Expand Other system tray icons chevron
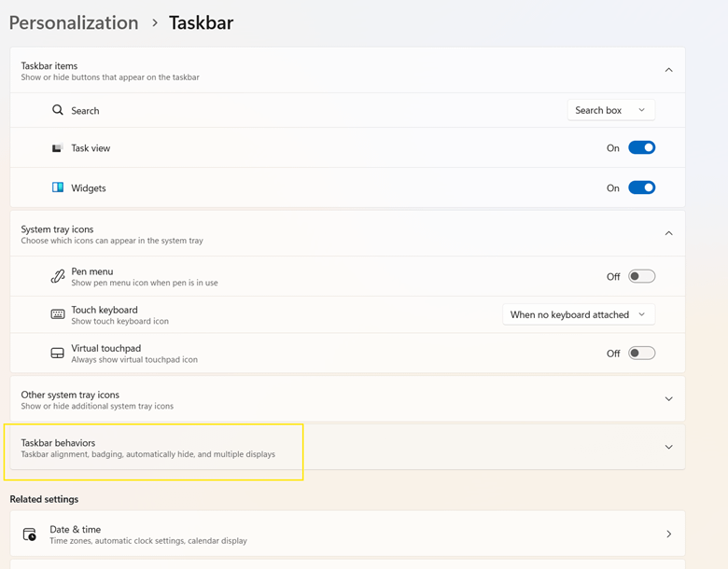This screenshot has width=728, height=569. point(668,398)
